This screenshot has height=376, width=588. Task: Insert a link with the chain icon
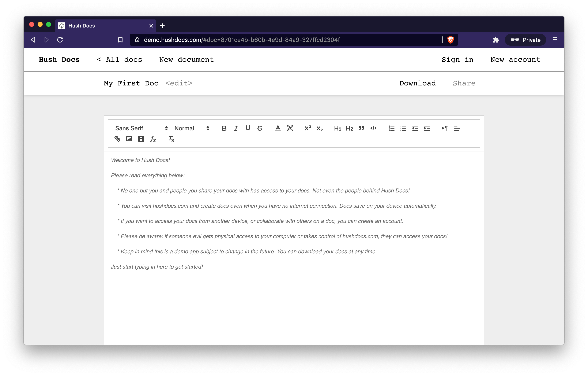coord(117,139)
